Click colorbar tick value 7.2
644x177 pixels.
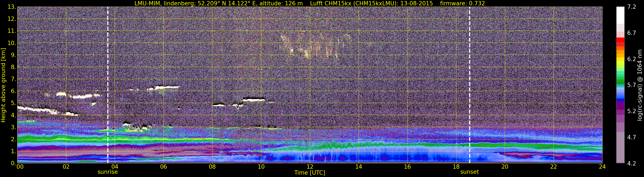tap(632, 7)
